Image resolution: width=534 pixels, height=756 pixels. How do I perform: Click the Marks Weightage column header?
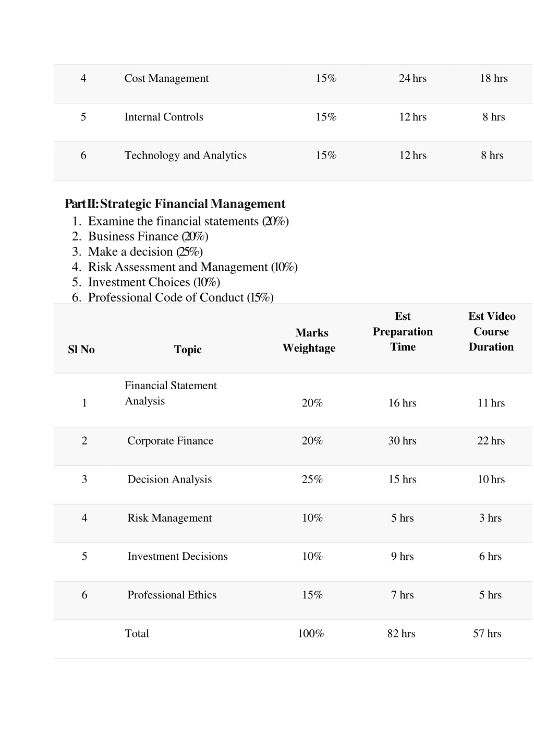[309, 340]
